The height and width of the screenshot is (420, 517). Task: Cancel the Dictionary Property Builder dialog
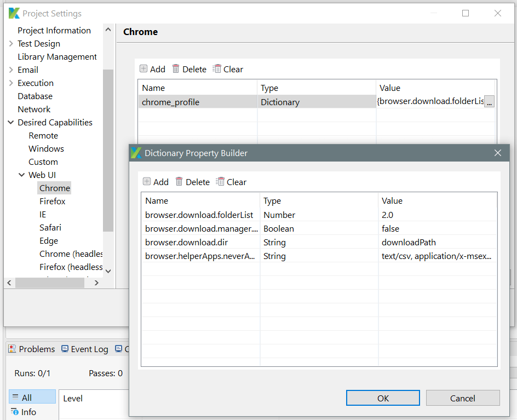tap(462, 398)
